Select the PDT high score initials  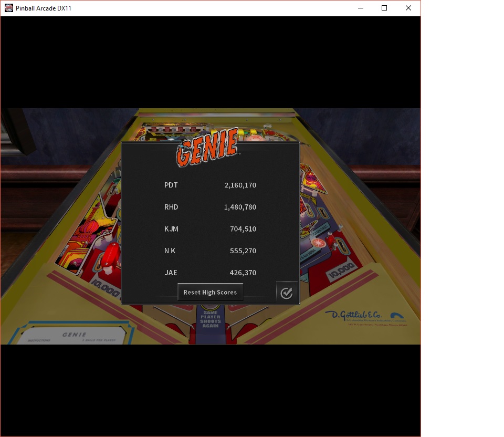pyautogui.click(x=171, y=185)
